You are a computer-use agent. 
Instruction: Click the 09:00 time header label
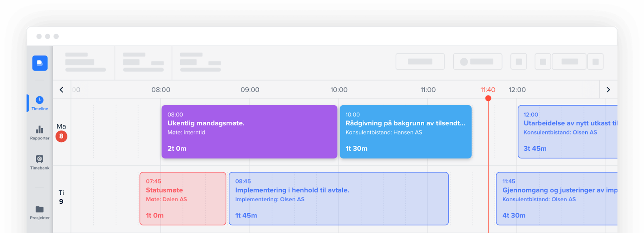250,90
